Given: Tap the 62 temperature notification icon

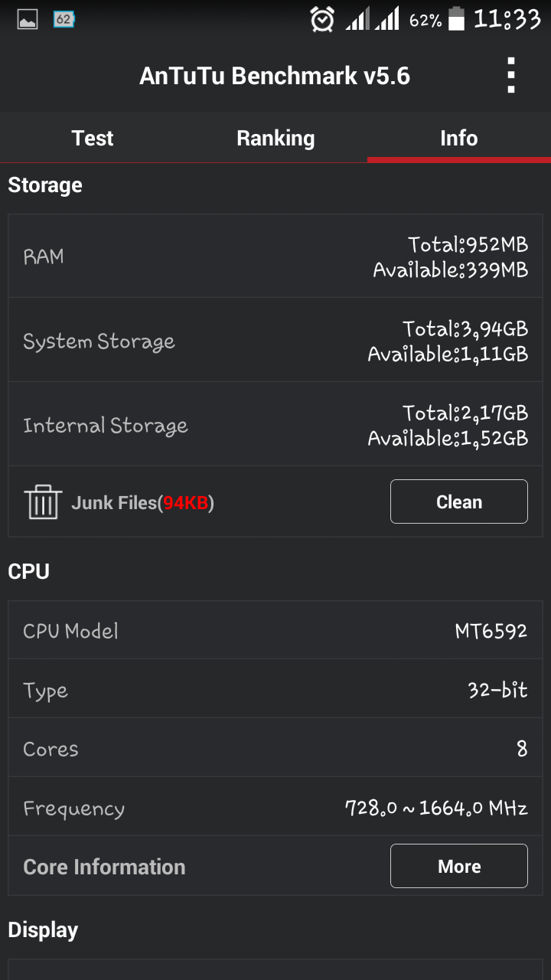Looking at the screenshot, I should [64, 20].
